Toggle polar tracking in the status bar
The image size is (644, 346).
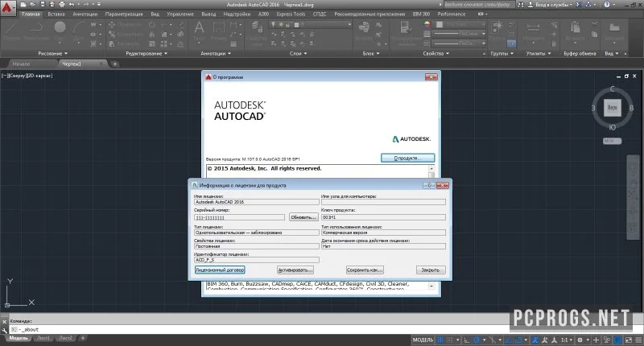coord(477,340)
